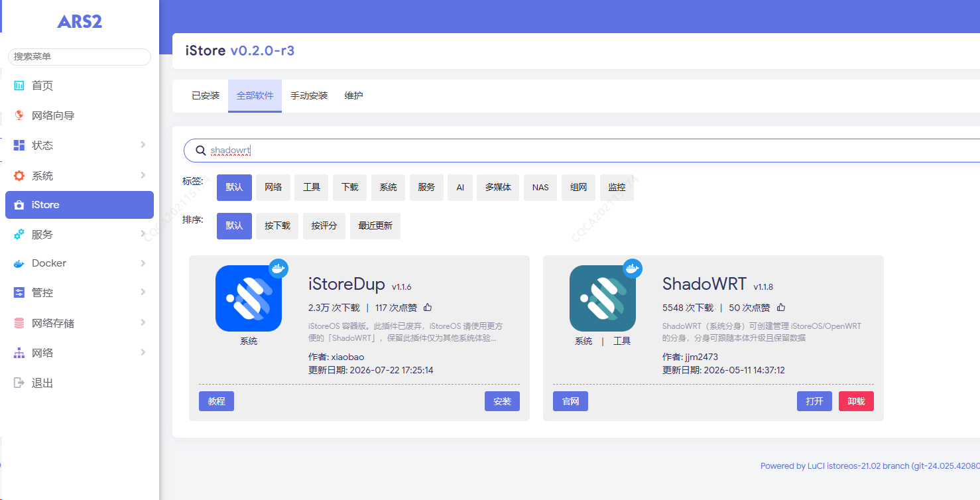Click the iStoreDup app logo
This screenshot has width=980, height=500.
(249, 298)
